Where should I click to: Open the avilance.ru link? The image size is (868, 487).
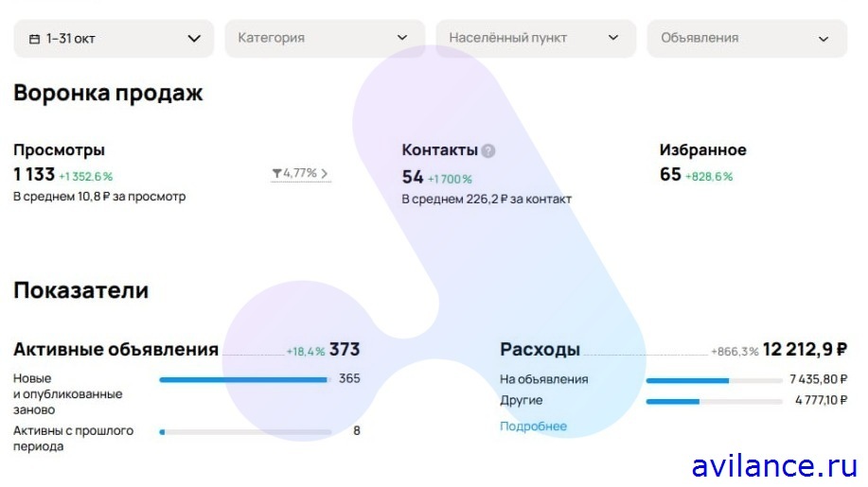pyautogui.click(x=774, y=466)
